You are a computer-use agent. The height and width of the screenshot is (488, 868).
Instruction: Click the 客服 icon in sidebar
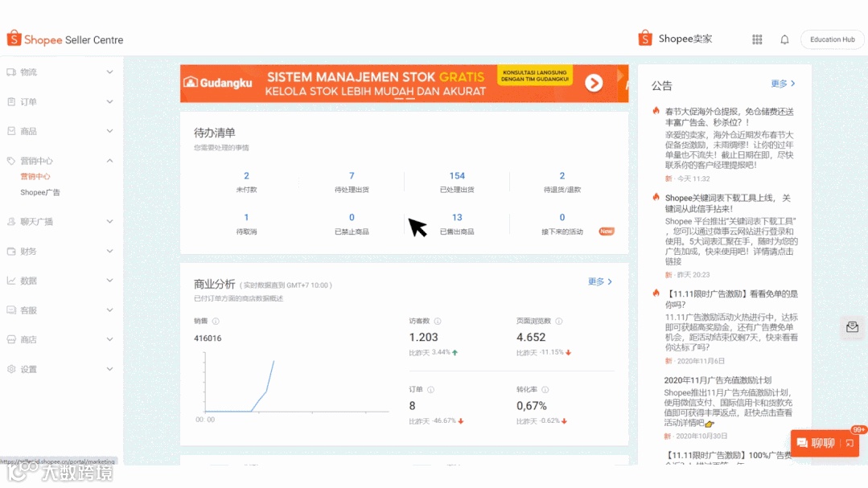tap(11, 310)
